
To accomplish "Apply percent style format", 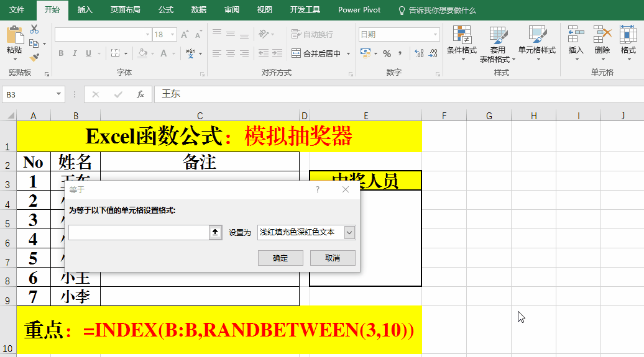I will pyautogui.click(x=387, y=54).
